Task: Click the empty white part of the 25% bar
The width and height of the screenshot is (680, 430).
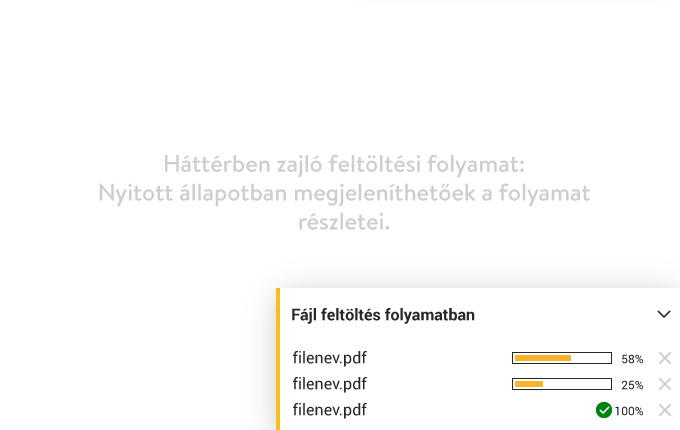Action: [576, 384]
